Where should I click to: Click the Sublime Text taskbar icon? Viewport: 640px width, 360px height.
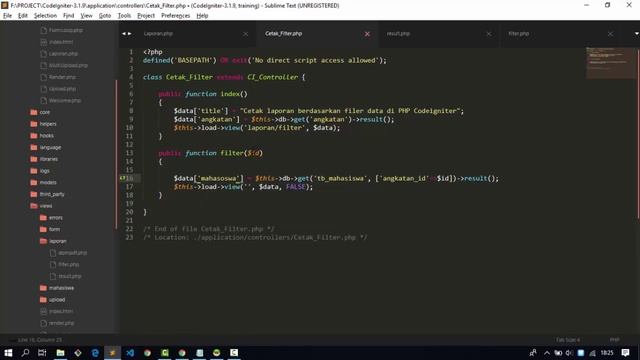[112, 353]
